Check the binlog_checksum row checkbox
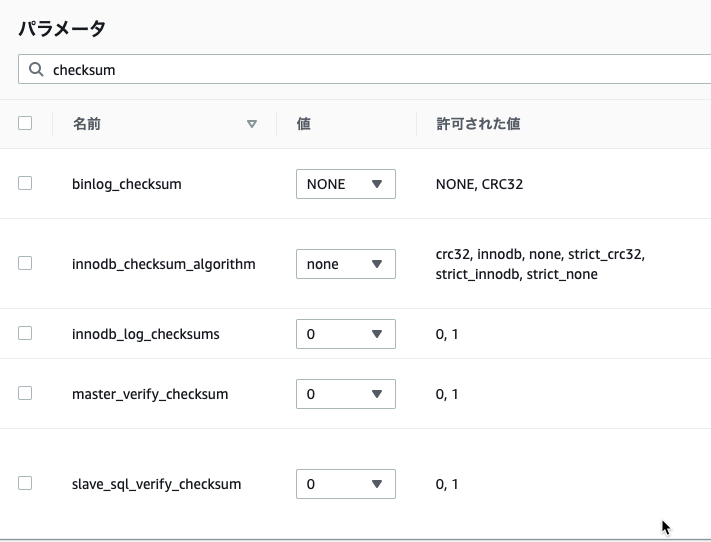The width and height of the screenshot is (711, 542). point(25,183)
